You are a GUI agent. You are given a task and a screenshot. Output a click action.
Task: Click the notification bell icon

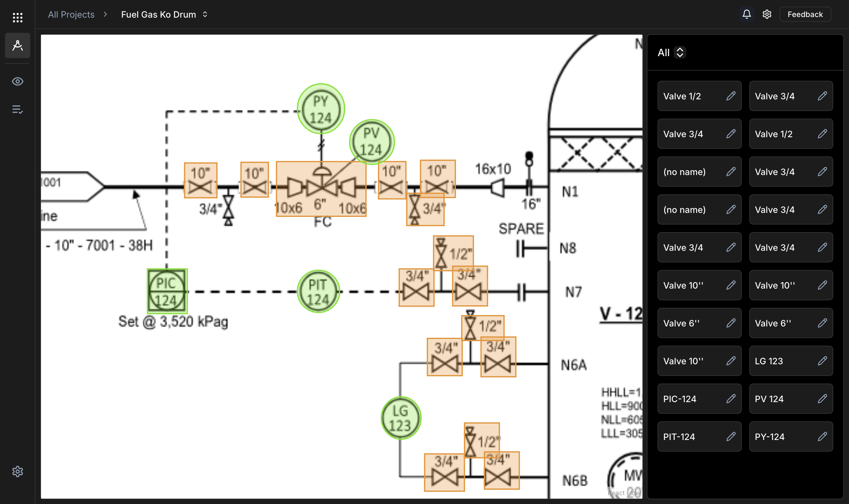(x=747, y=14)
